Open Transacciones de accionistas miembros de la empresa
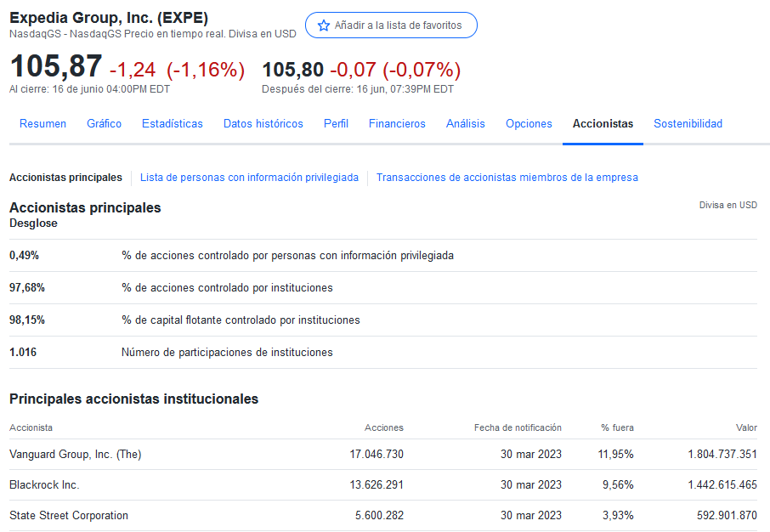This screenshot has height=532, width=770. 507,178
